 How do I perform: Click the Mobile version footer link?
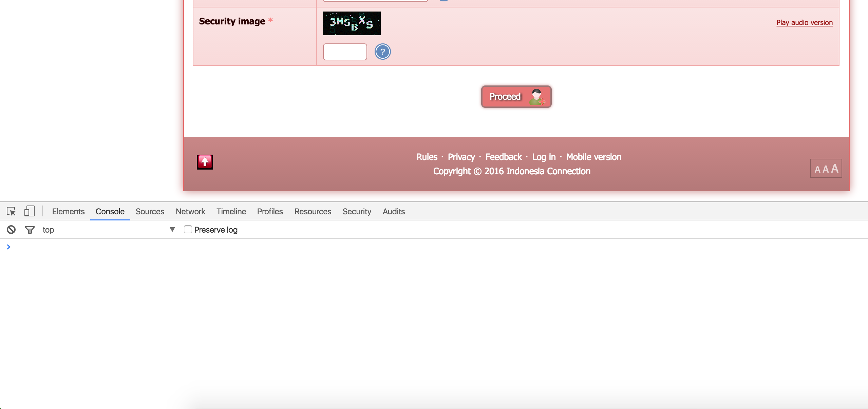[593, 157]
